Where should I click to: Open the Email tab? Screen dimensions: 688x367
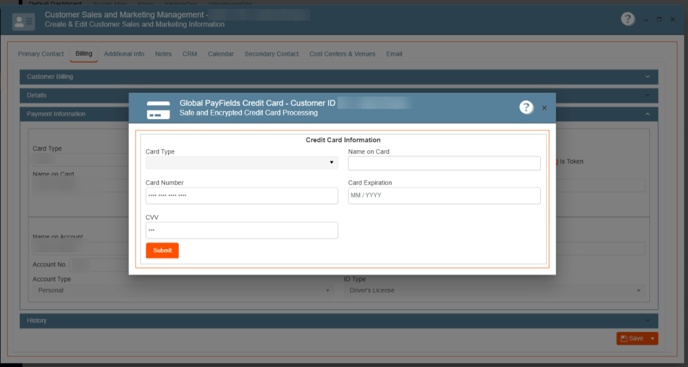(x=394, y=54)
